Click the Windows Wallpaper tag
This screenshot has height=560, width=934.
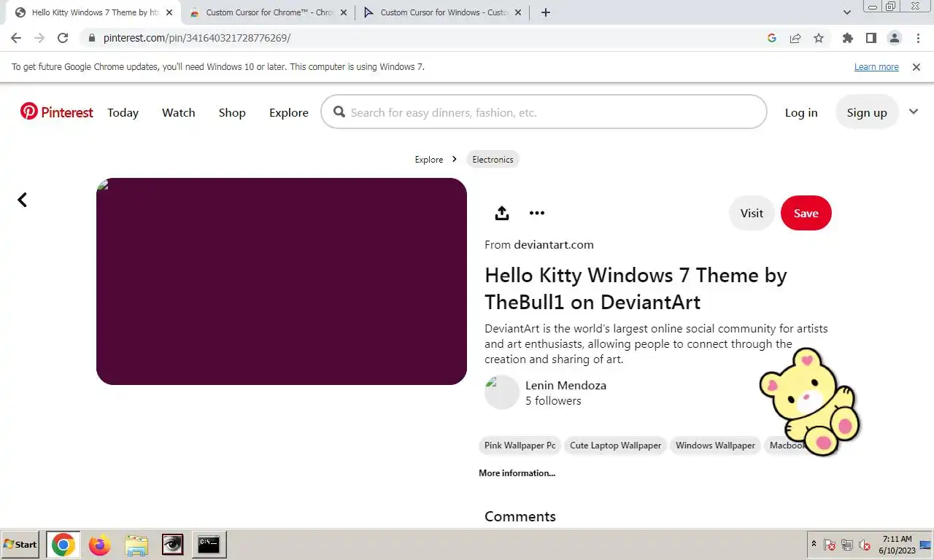click(715, 446)
